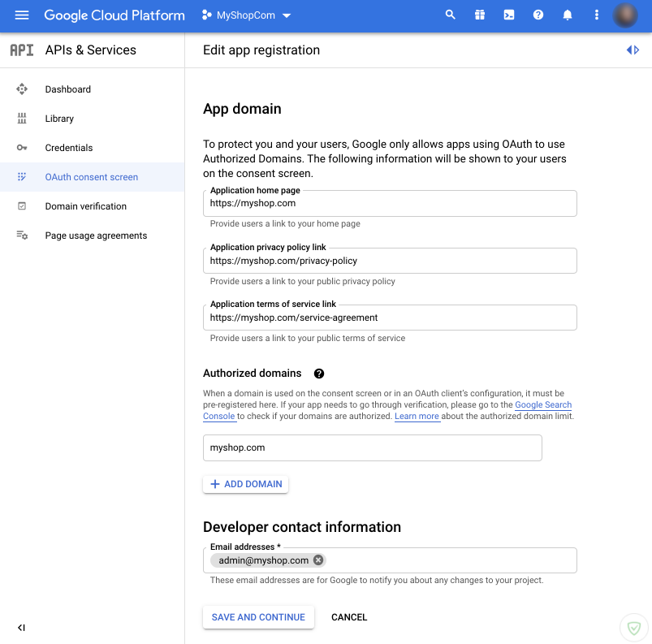Open the Learn more link
This screenshot has height=644, width=652.
(x=417, y=416)
